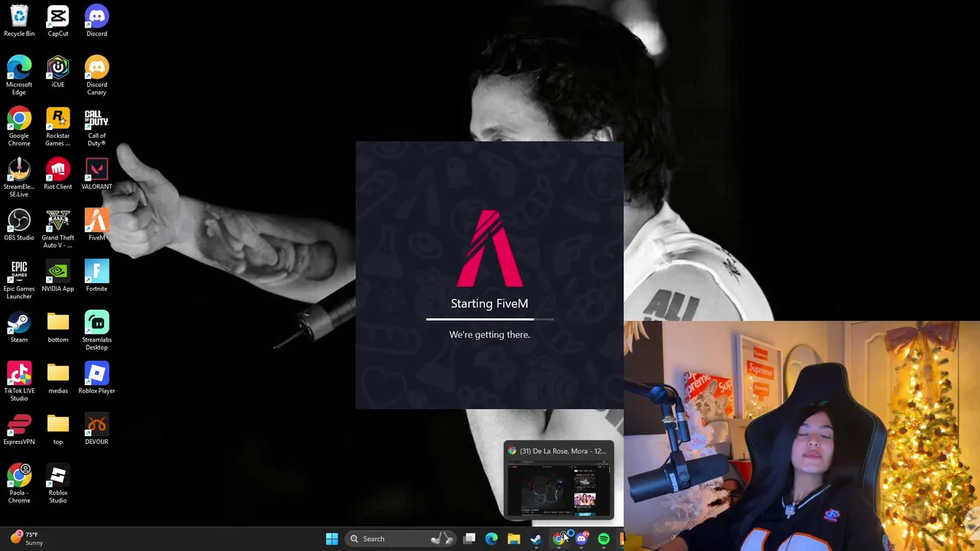Select the Call of Duty desktop icon

tap(96, 126)
